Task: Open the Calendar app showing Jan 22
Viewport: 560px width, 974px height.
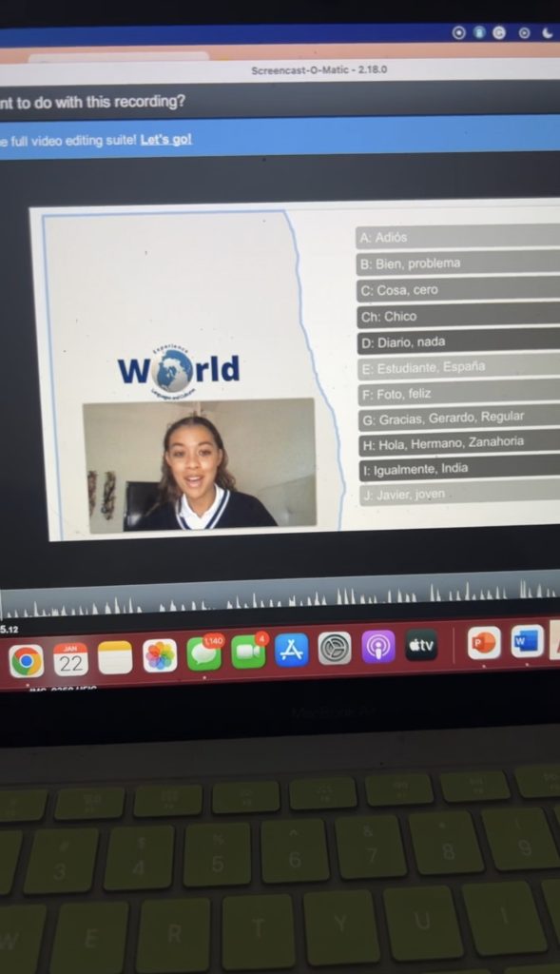Action: pos(70,659)
